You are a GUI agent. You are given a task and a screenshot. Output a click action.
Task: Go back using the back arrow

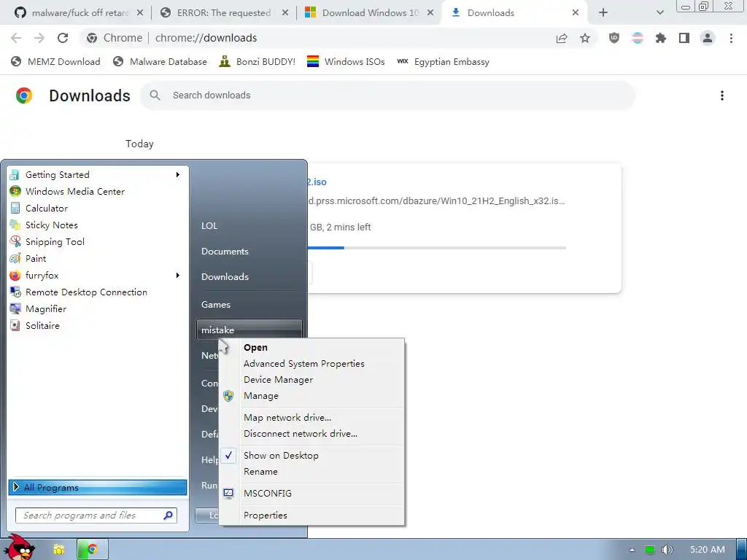16,38
